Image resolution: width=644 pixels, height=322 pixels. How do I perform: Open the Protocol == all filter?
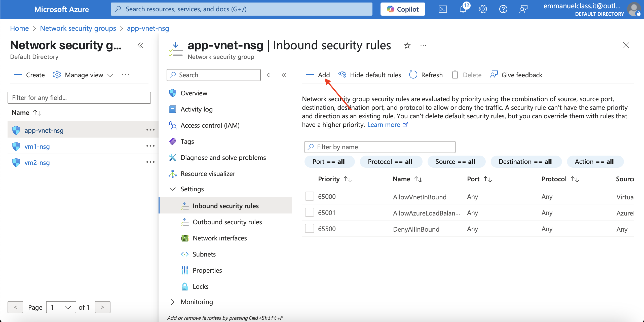[391, 162]
